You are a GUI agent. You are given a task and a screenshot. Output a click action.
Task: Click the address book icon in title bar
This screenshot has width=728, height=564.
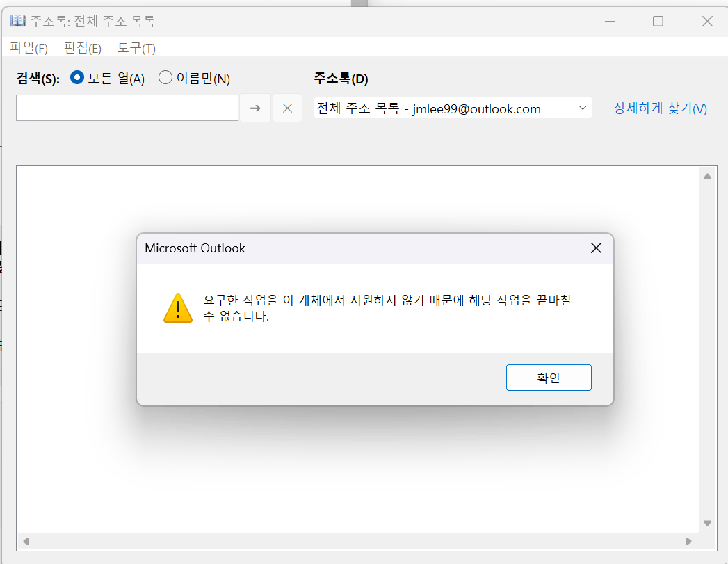18,20
